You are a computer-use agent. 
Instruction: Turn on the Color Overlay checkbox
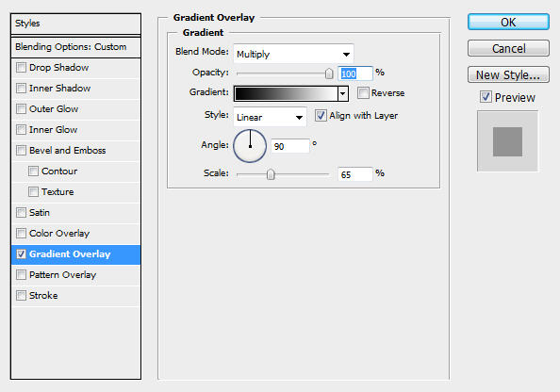click(x=21, y=233)
